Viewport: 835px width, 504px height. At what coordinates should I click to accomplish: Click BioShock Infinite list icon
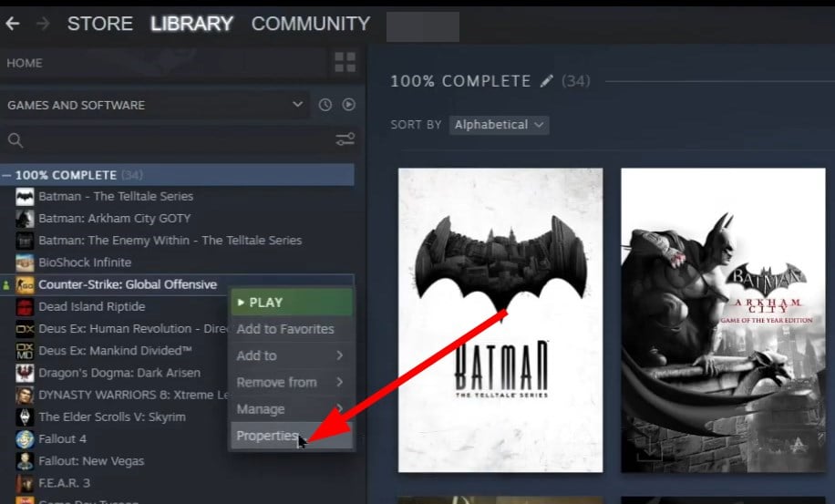[x=25, y=262]
